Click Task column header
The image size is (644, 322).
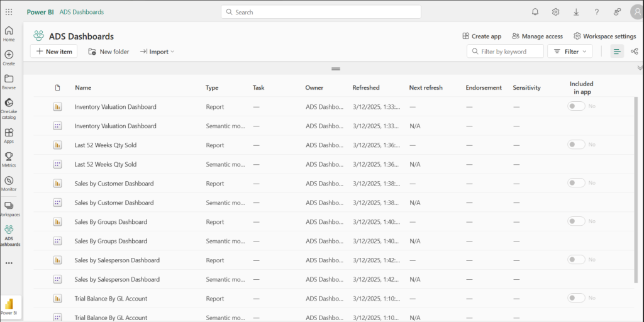tap(258, 87)
